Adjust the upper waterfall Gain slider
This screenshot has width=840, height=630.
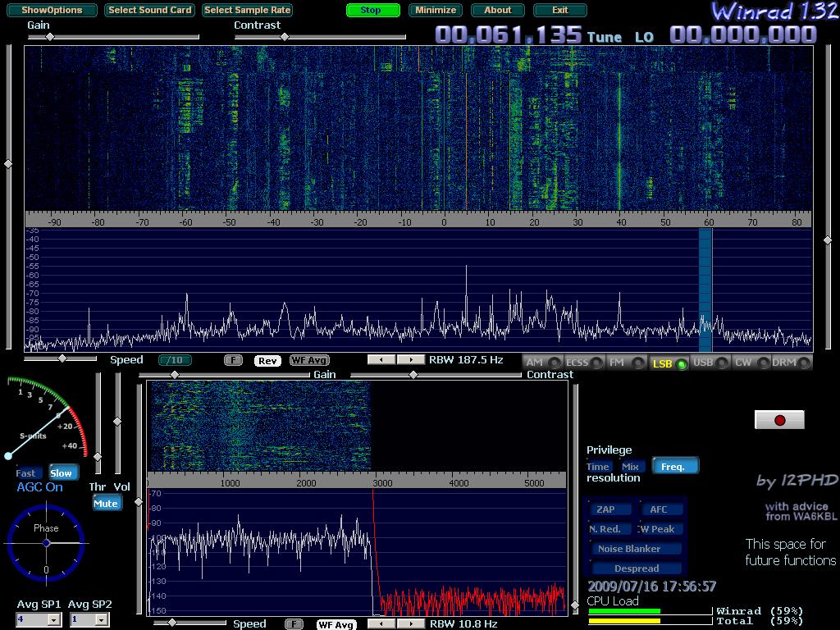point(113,37)
